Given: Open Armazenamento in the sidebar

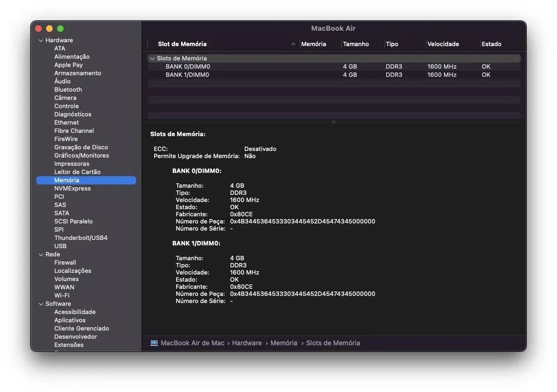Looking at the screenshot, I should (x=77, y=73).
